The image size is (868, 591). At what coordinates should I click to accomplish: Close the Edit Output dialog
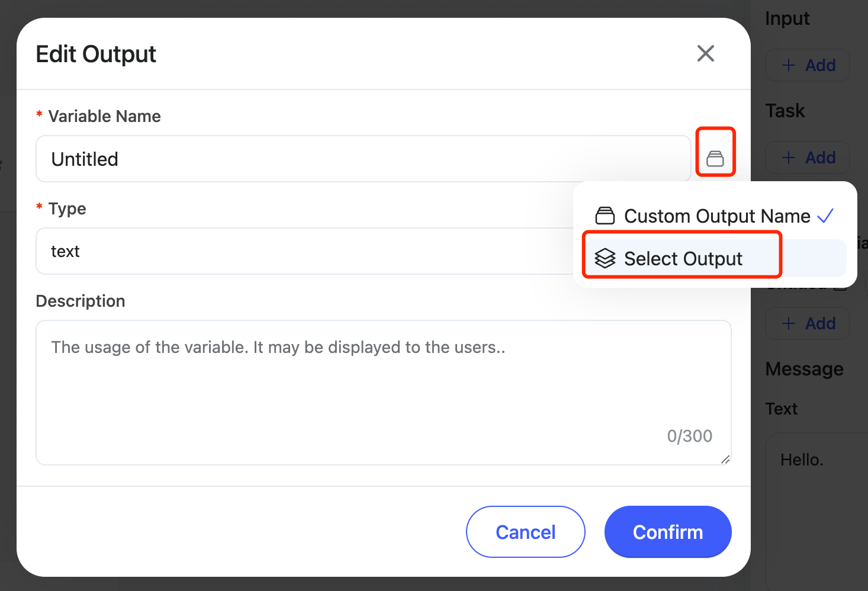coord(705,53)
